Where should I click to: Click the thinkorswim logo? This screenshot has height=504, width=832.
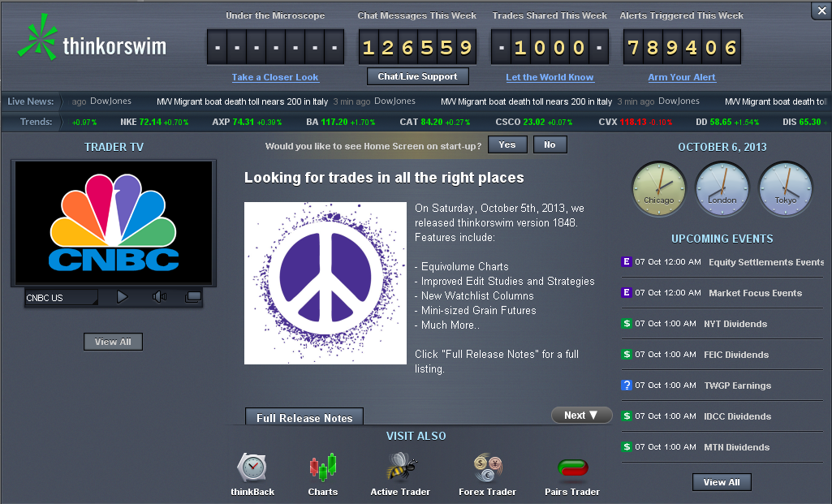91,38
